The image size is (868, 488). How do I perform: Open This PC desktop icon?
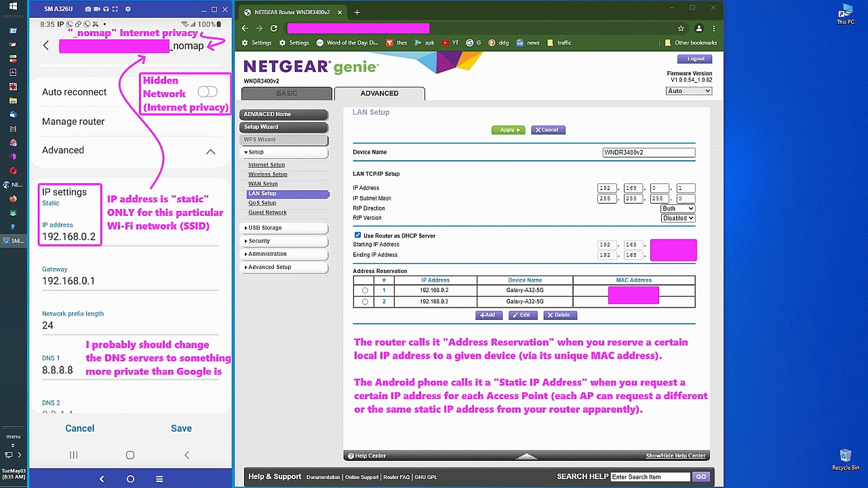[846, 14]
